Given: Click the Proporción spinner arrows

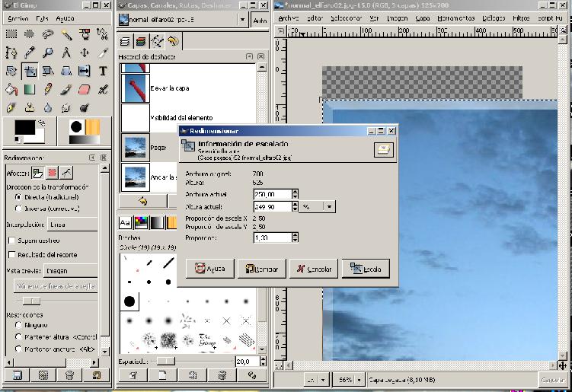Looking at the screenshot, I should (295, 237).
